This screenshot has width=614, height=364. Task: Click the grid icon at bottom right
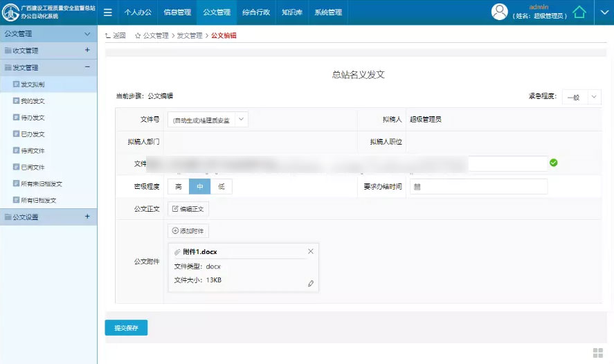click(598, 352)
